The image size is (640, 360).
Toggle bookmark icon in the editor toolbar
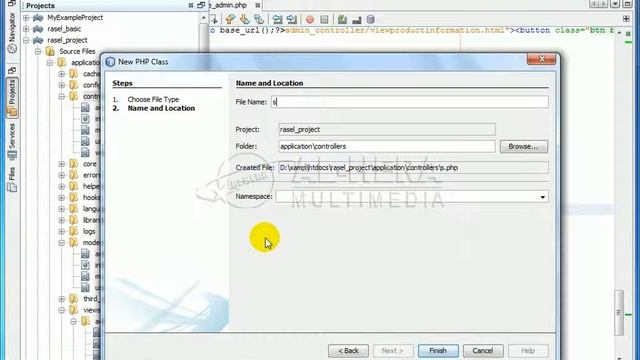pyautogui.click(x=259, y=19)
